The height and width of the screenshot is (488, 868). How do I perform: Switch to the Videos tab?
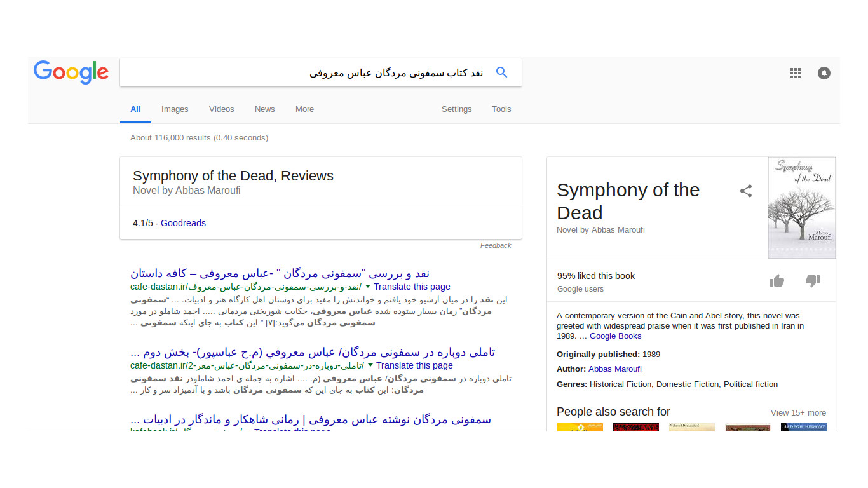(221, 109)
